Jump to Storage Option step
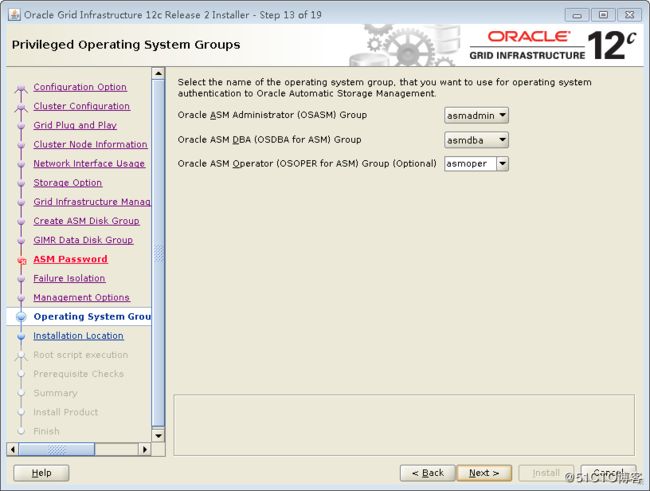650x491 pixels. tap(68, 182)
